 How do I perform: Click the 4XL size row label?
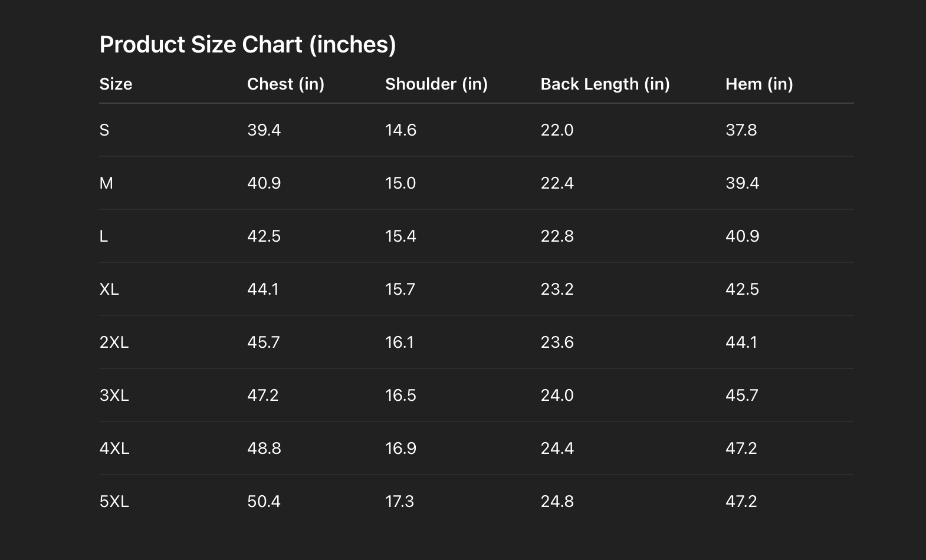point(114,449)
